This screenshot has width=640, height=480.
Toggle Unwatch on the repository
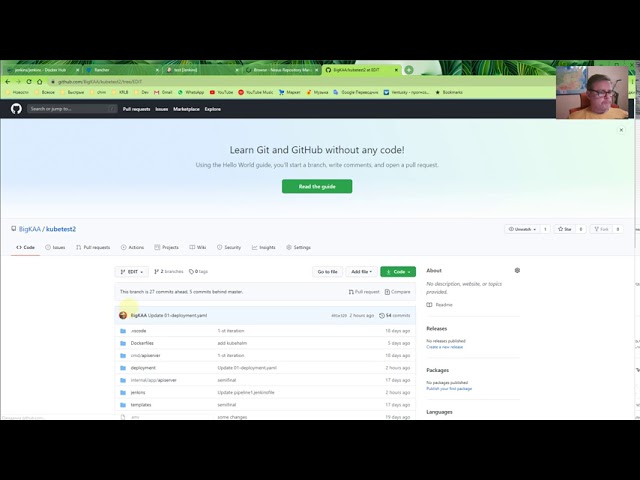point(522,229)
